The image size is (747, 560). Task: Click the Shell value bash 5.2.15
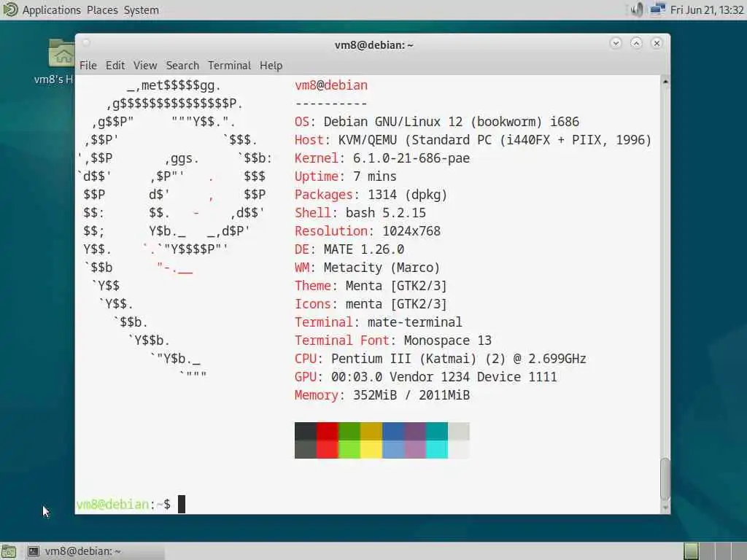pos(385,213)
